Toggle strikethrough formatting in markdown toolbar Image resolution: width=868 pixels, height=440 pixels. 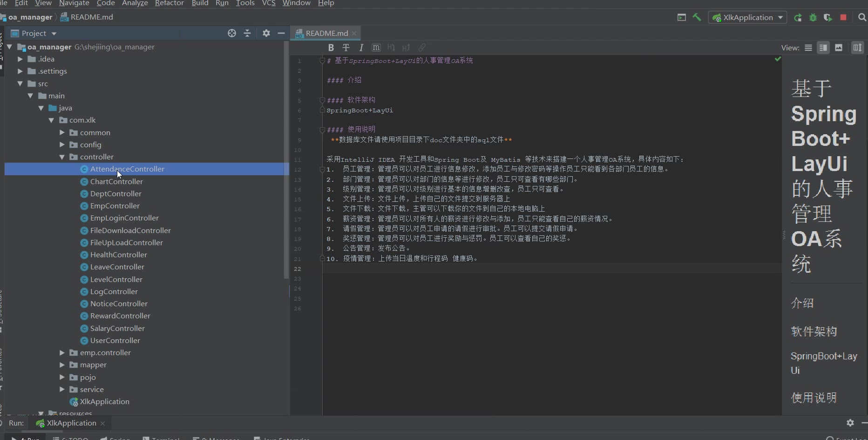pos(346,48)
